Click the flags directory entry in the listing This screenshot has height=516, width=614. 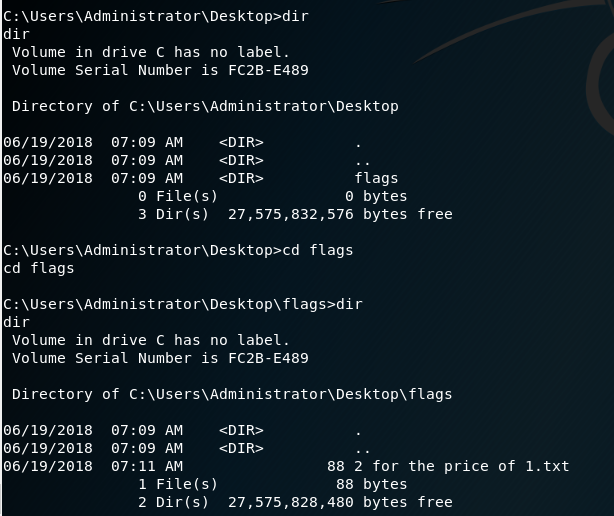(x=376, y=178)
